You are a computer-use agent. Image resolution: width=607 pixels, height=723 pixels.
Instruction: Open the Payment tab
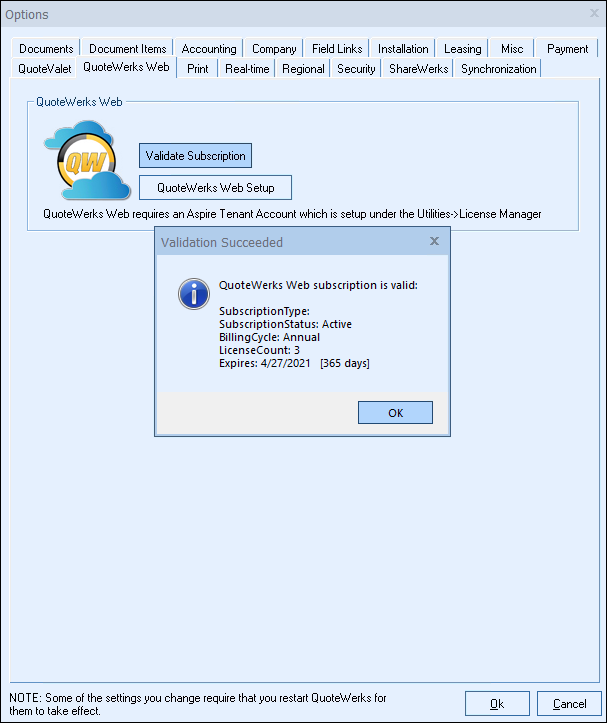(567, 48)
